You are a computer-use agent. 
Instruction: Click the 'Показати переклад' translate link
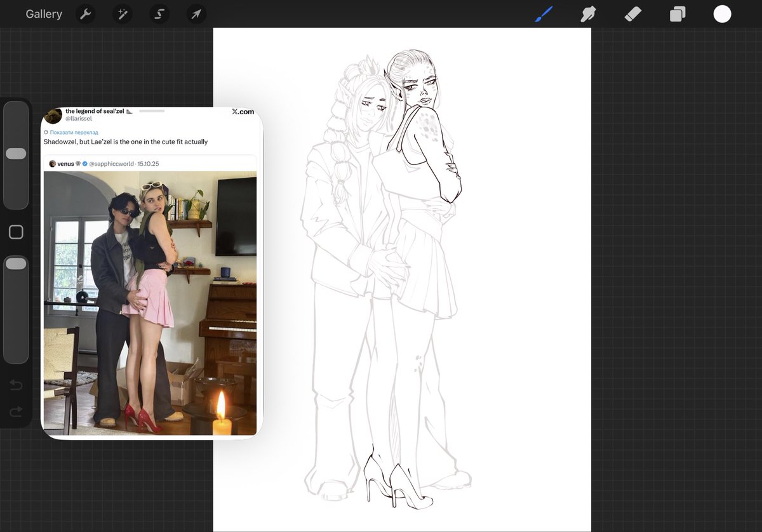click(74, 132)
